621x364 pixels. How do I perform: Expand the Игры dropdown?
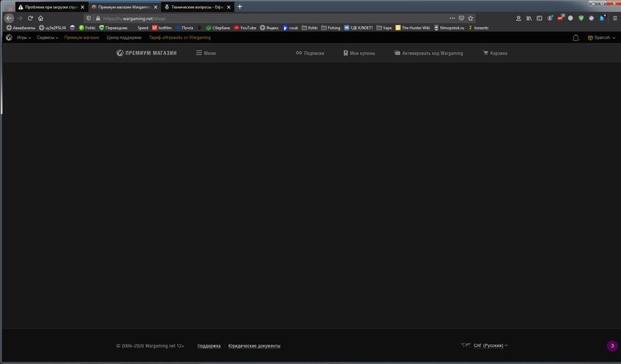click(x=24, y=37)
